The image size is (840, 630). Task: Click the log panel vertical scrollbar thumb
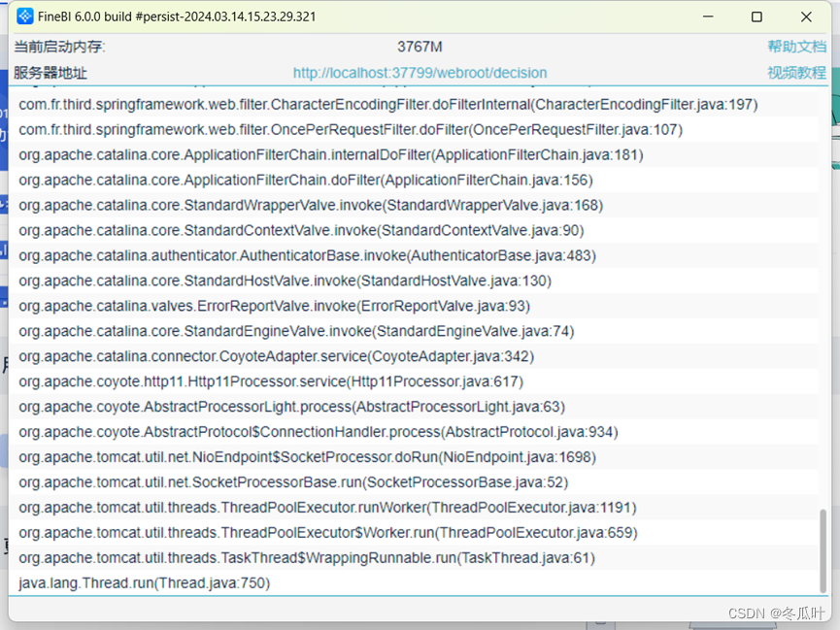(823, 550)
